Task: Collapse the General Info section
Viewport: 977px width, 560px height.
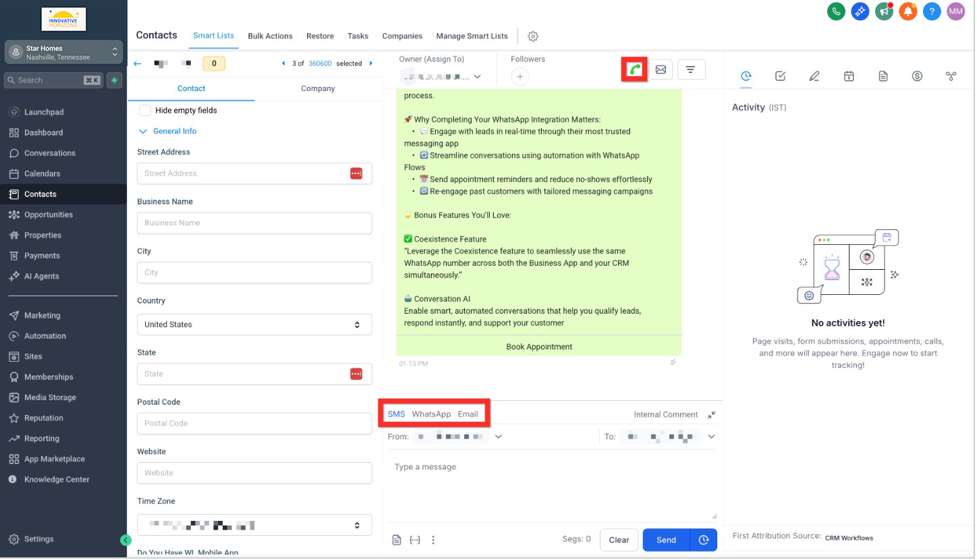Action: pos(168,132)
